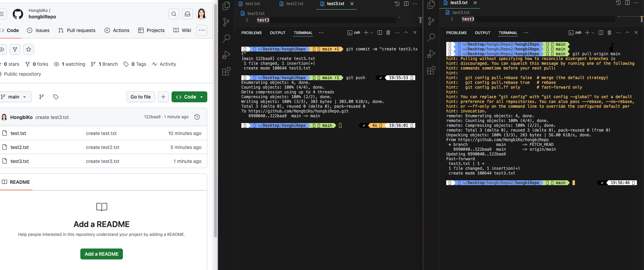Open Explorer in right VS Code activity bar

click(x=431, y=5)
